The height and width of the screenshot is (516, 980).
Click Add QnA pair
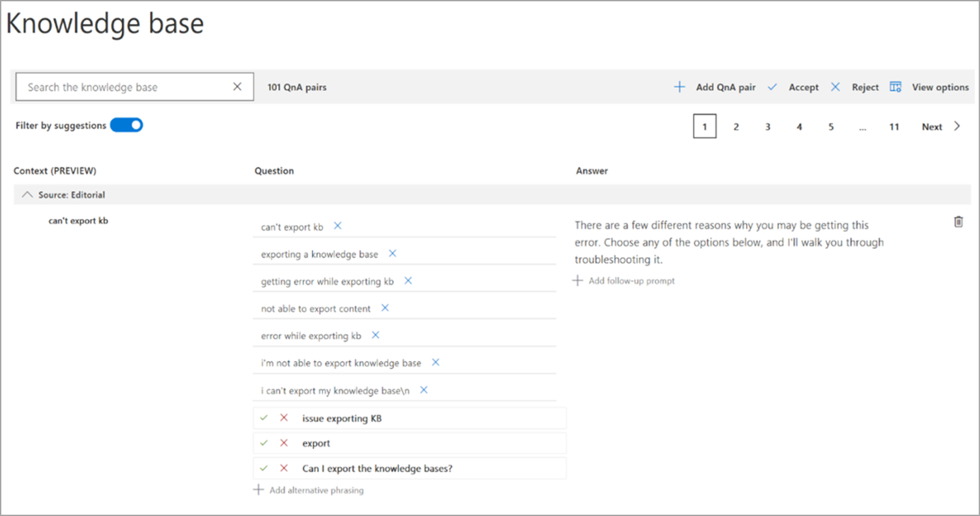click(715, 87)
